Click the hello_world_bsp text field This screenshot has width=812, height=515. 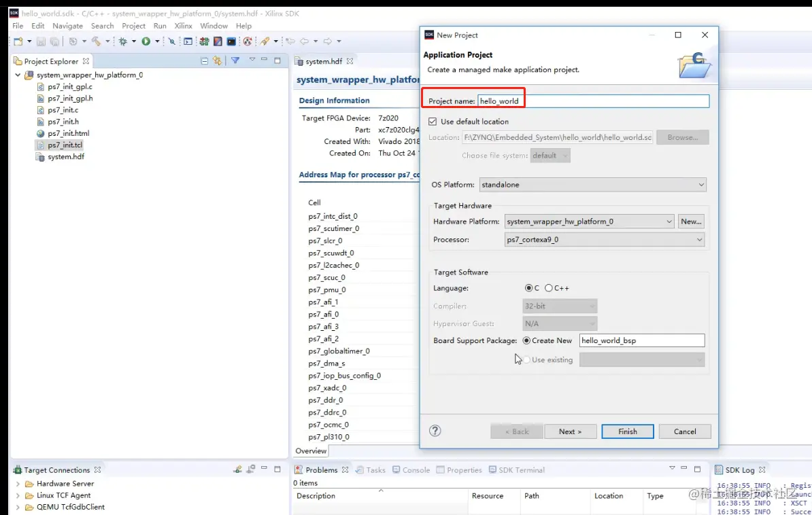641,340
